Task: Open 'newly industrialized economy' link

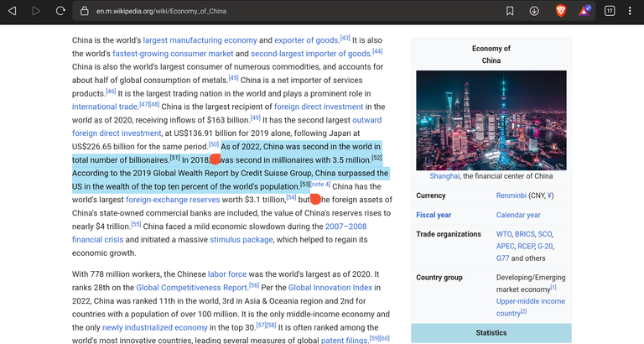Action: (155, 327)
